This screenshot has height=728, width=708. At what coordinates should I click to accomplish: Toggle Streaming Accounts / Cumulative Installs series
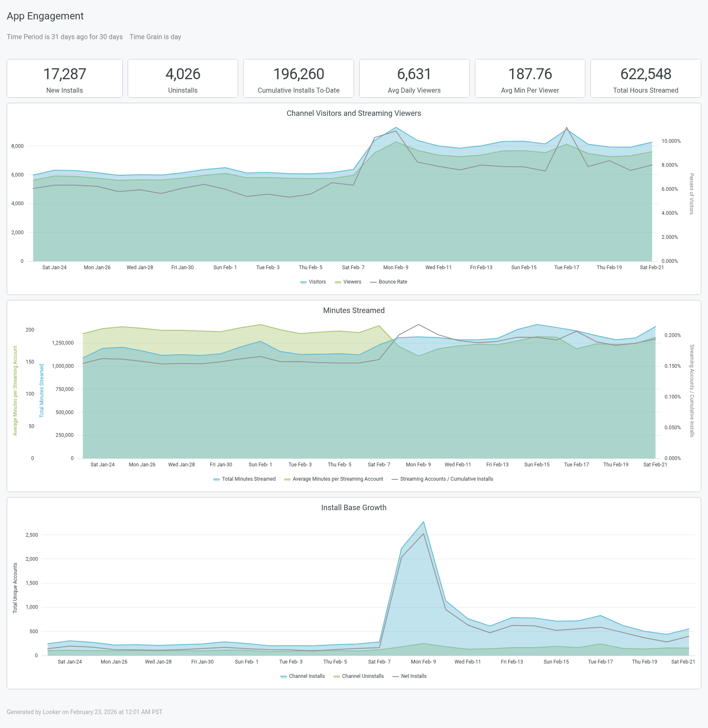point(446,479)
